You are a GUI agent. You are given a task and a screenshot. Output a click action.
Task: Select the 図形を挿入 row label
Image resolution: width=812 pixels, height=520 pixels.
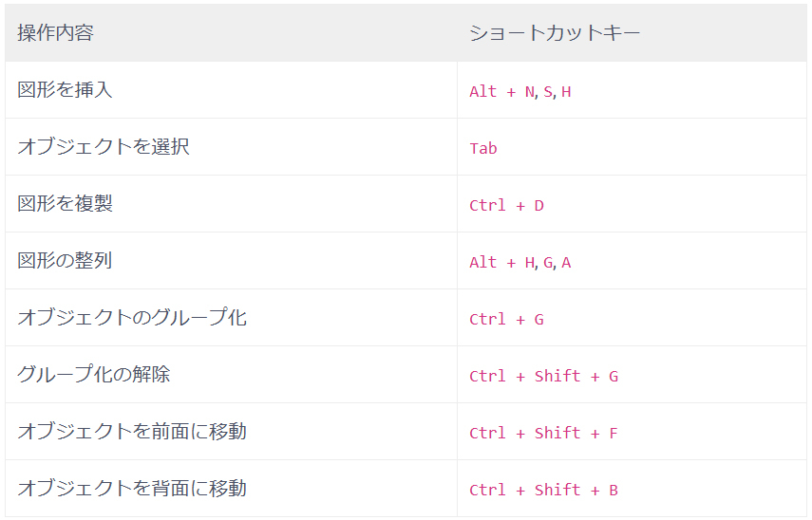[x=65, y=90]
